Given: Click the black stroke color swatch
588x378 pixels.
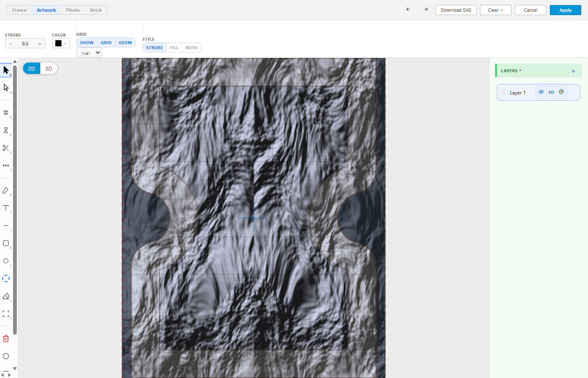Looking at the screenshot, I should (58, 43).
